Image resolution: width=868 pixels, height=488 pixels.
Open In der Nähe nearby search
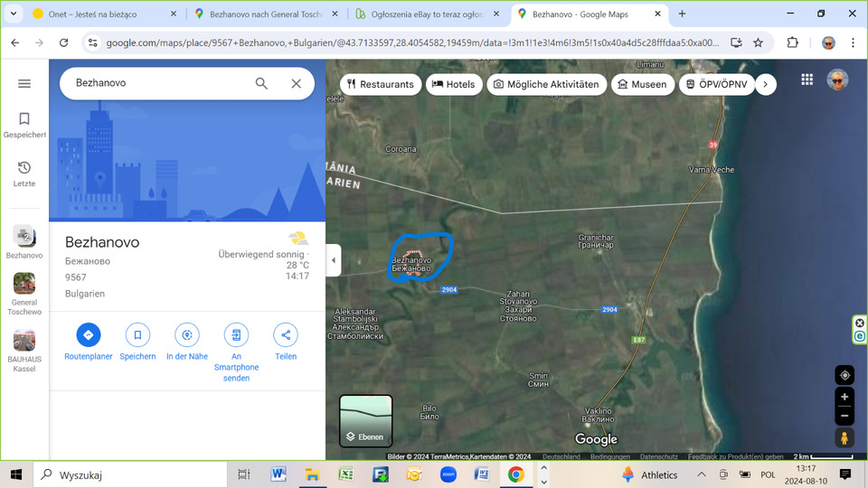(187, 334)
